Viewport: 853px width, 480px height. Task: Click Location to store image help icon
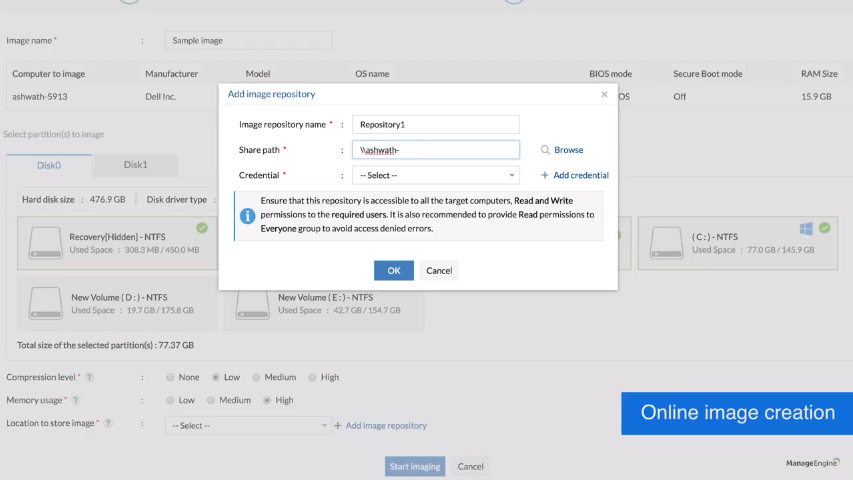click(108, 423)
